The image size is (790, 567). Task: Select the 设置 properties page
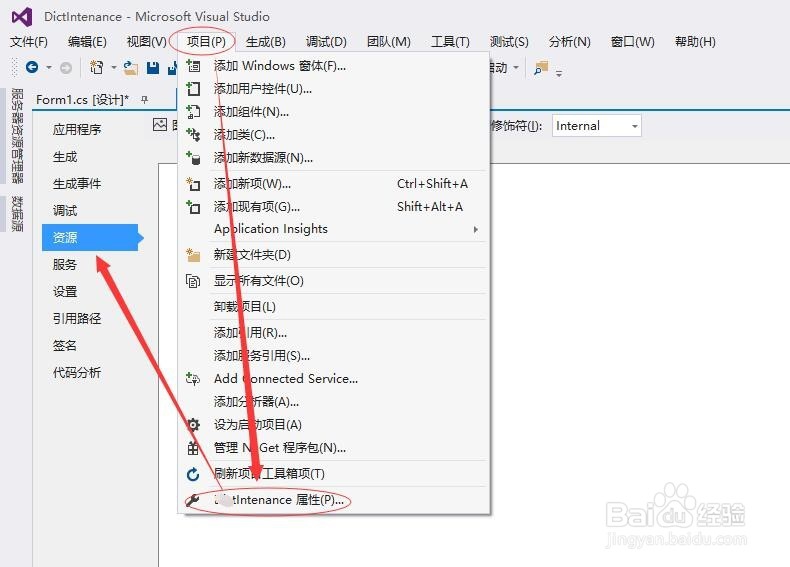65,292
